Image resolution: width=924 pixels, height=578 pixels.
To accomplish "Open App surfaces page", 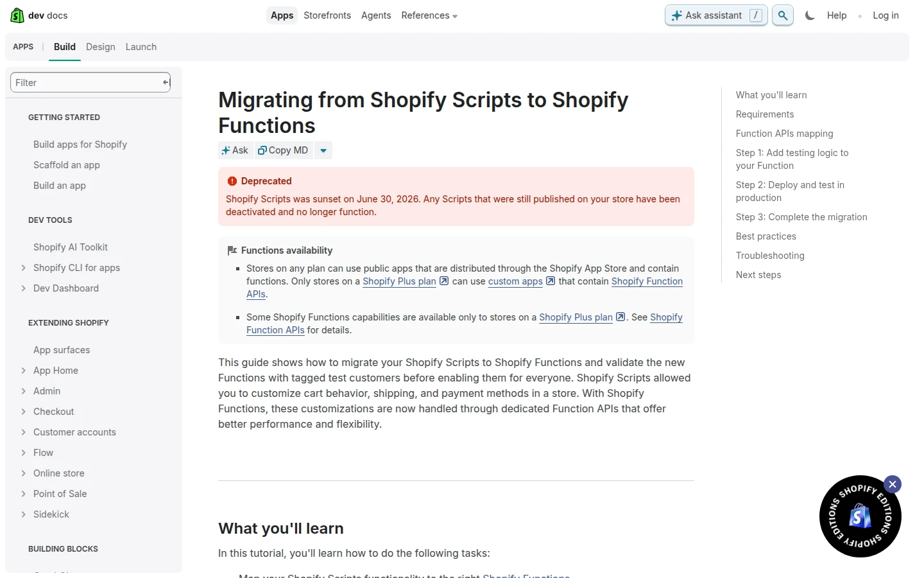I will [62, 350].
